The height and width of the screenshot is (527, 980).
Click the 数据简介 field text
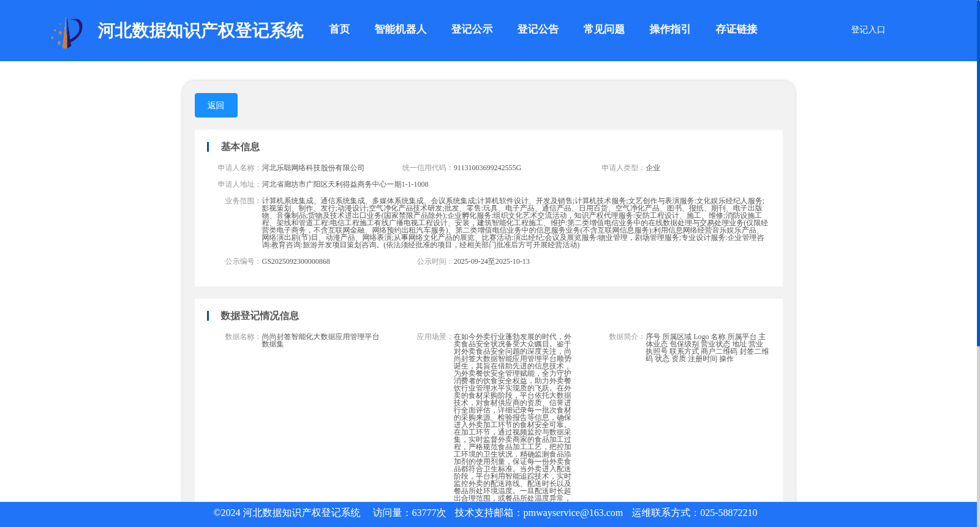coord(707,348)
